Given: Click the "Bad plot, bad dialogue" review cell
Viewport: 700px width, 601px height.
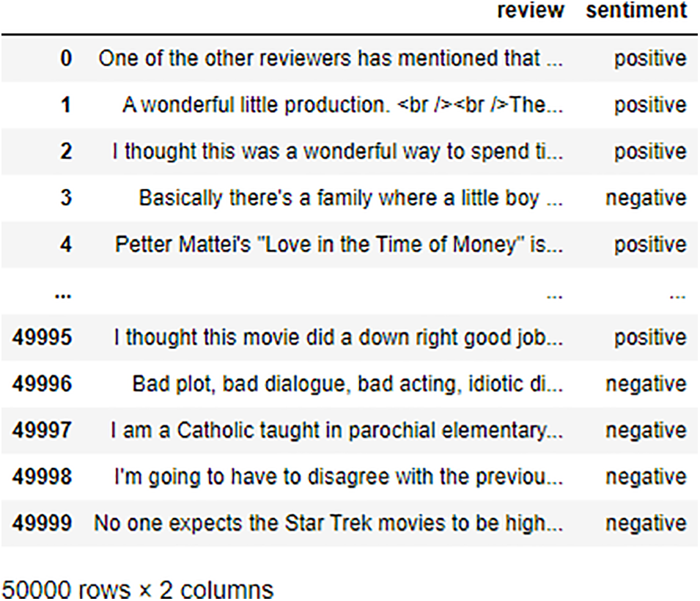Looking at the screenshot, I should [x=347, y=384].
